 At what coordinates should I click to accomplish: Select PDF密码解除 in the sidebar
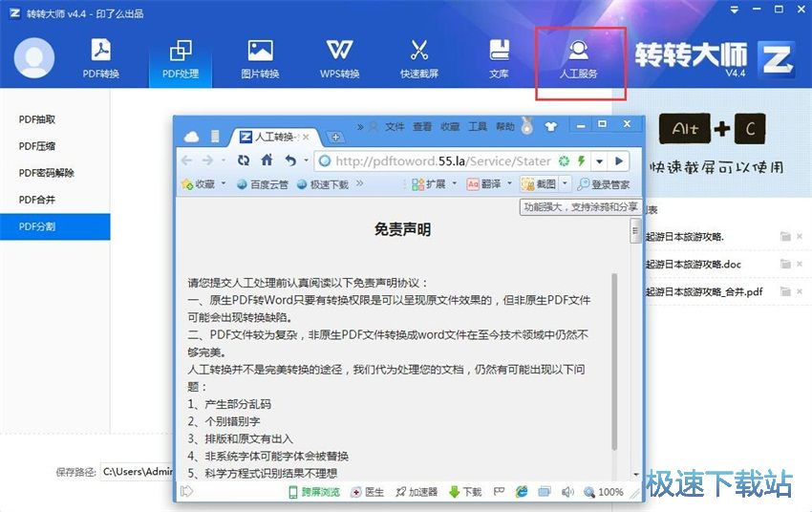(46, 173)
